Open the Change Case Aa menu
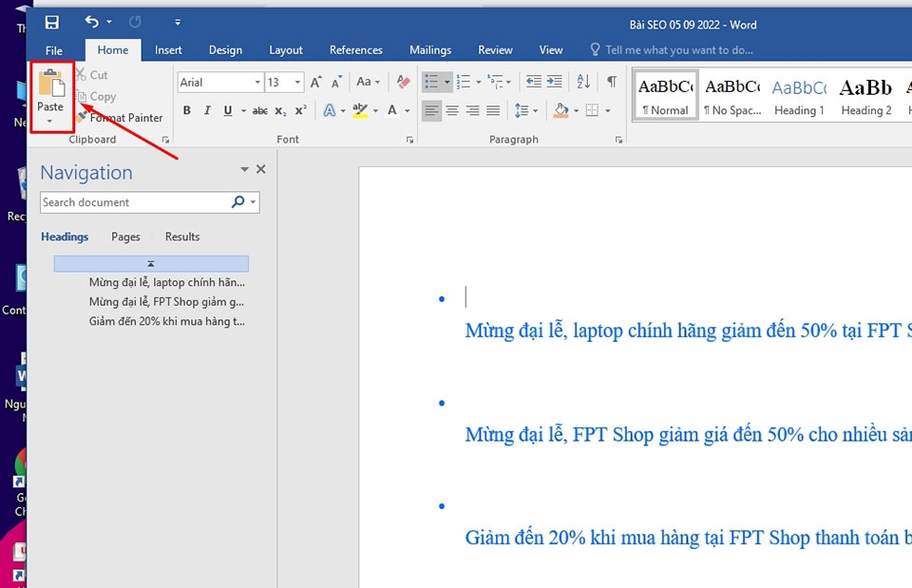 (x=369, y=82)
